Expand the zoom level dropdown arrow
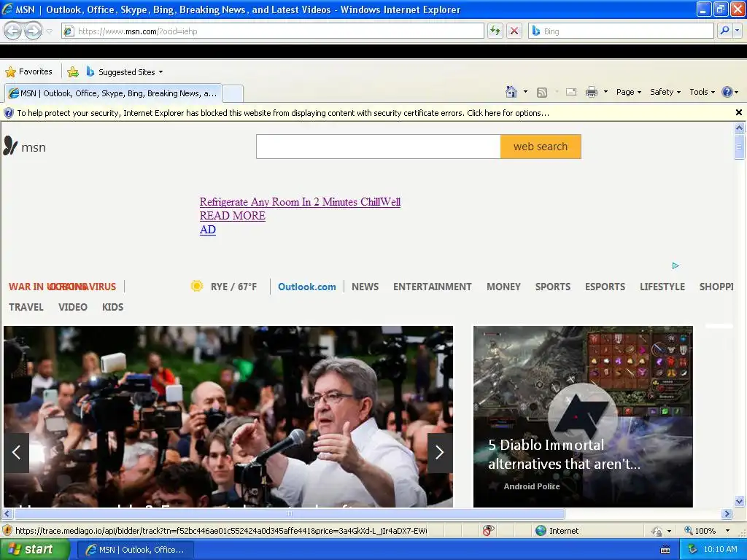This screenshot has height=560, width=747. 727,531
